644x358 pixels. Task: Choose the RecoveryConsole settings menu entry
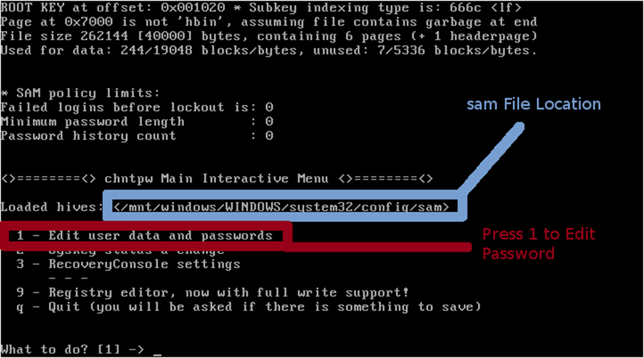[x=128, y=264]
